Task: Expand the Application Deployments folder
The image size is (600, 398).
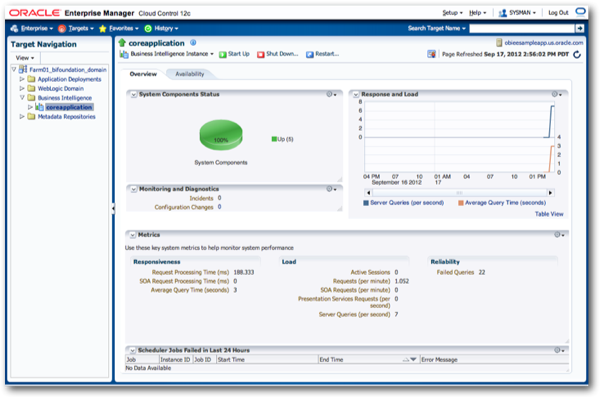Action: (x=22, y=79)
